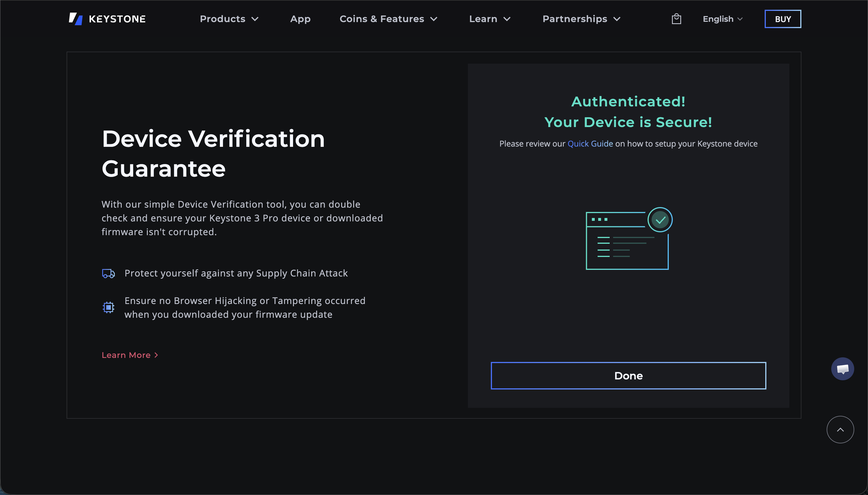This screenshot has width=868, height=495.
Task: Go to the App page
Action: 300,19
